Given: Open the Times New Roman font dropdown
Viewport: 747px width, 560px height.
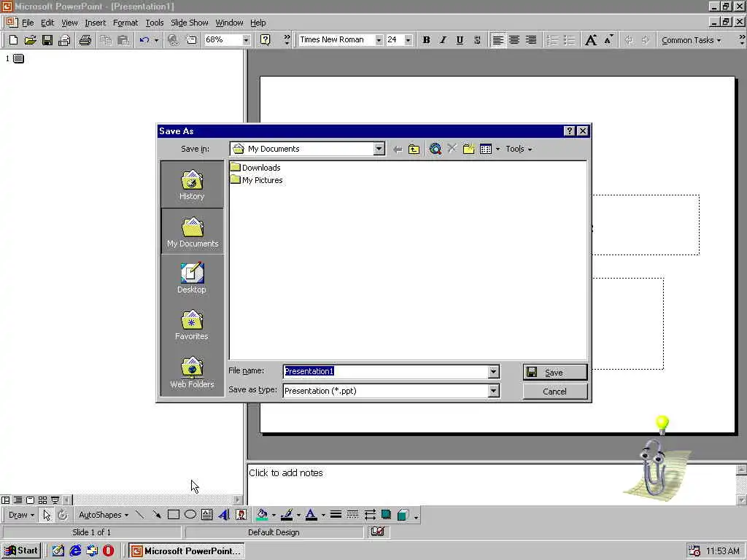Looking at the screenshot, I should 379,40.
